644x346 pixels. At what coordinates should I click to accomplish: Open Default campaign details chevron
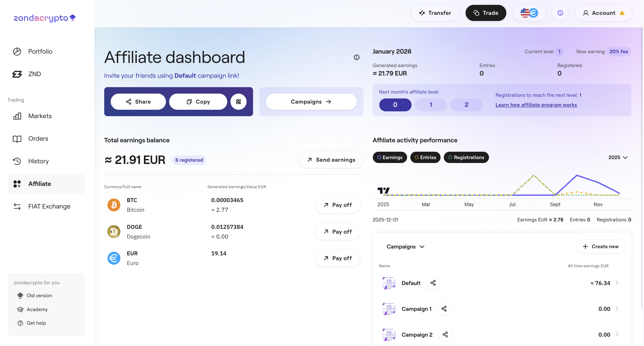pyautogui.click(x=617, y=283)
